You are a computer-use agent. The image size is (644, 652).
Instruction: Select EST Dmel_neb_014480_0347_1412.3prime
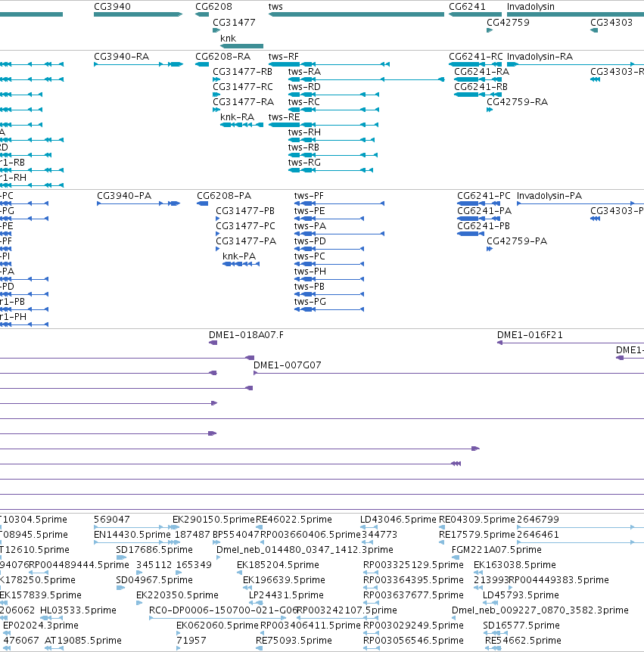[305, 550]
